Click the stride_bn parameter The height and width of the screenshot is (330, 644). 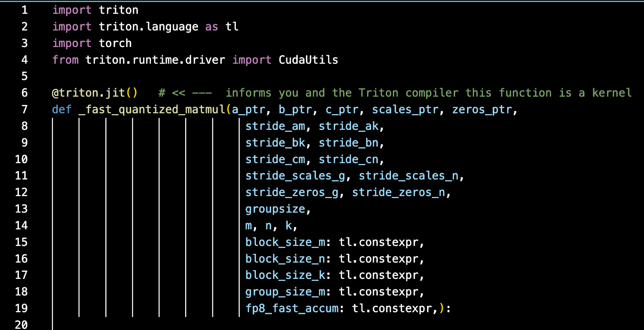(349, 143)
